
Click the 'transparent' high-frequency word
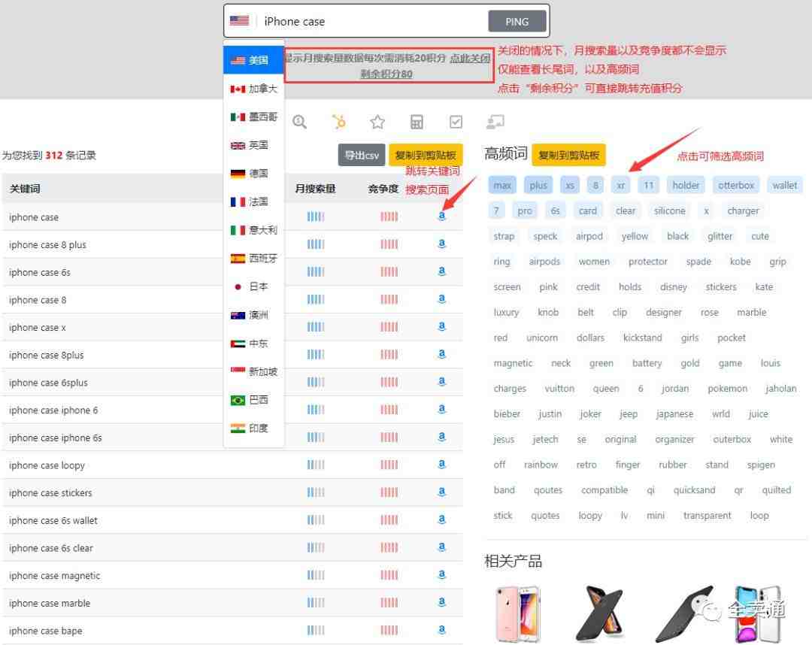pos(707,515)
